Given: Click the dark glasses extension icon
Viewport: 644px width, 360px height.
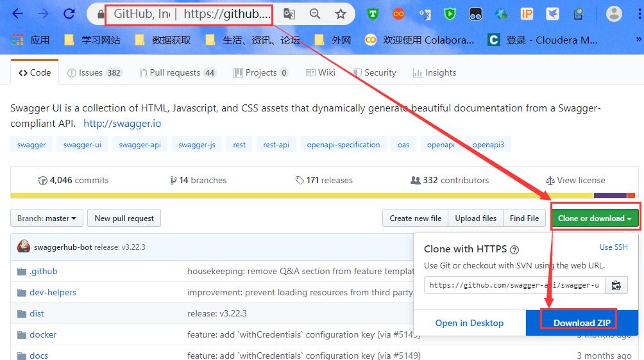Looking at the screenshot, I should (x=475, y=14).
